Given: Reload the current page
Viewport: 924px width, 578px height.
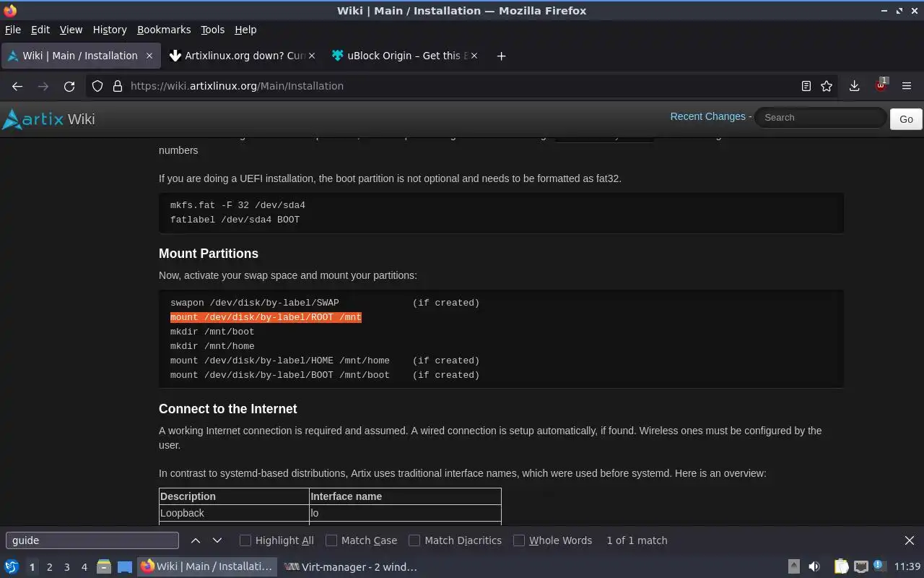Looking at the screenshot, I should click(x=69, y=86).
